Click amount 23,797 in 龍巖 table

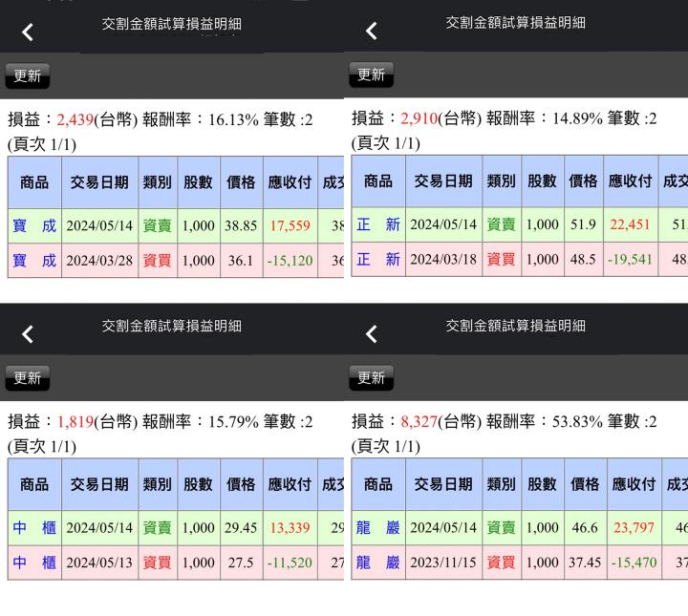click(x=634, y=527)
